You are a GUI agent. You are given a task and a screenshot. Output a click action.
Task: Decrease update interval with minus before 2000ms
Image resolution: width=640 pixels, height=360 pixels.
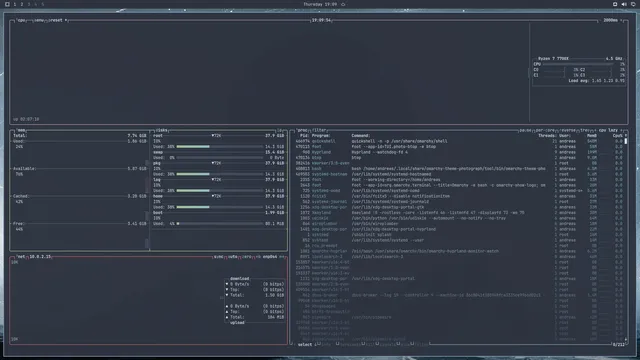click(x=601, y=20)
